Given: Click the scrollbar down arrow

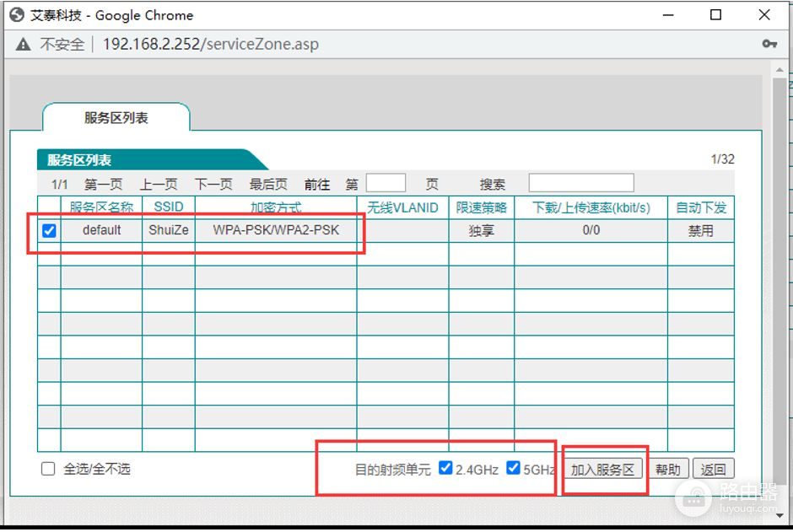Looking at the screenshot, I should [x=780, y=514].
